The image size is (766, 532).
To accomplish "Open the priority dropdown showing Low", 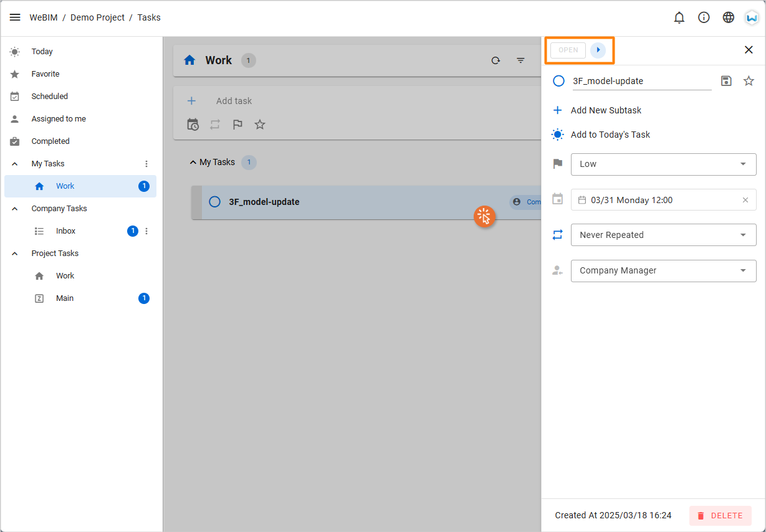I will (x=664, y=164).
